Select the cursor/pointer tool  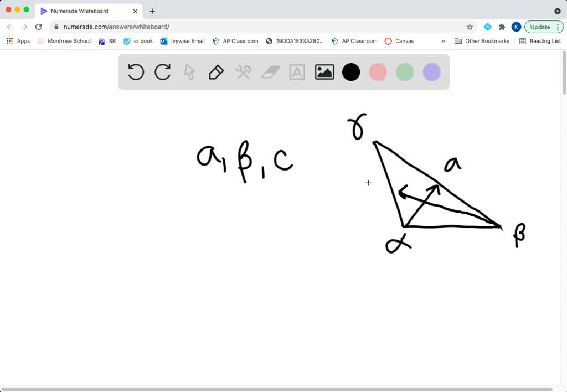(x=189, y=72)
